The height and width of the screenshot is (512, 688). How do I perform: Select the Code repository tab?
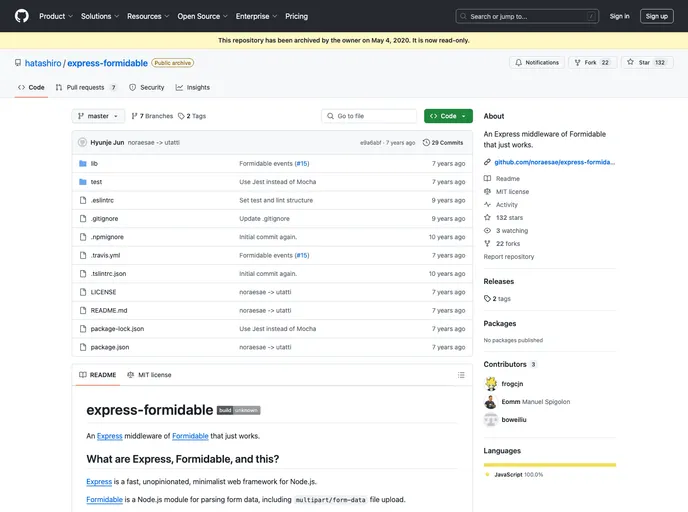click(x=31, y=88)
